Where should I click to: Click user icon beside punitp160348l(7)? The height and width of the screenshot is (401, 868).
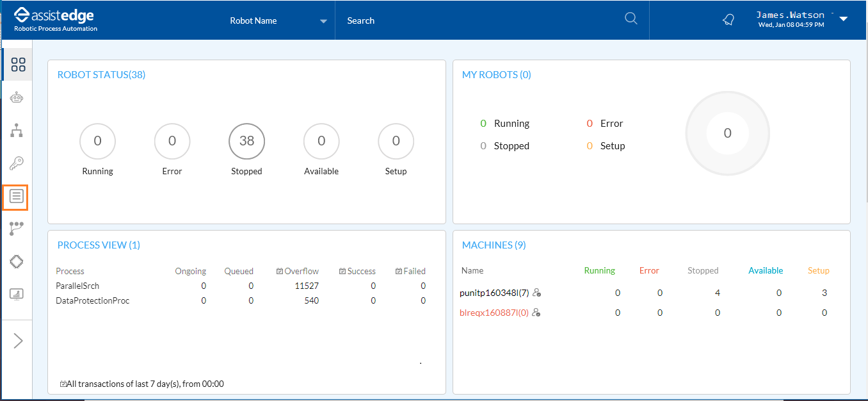click(536, 293)
